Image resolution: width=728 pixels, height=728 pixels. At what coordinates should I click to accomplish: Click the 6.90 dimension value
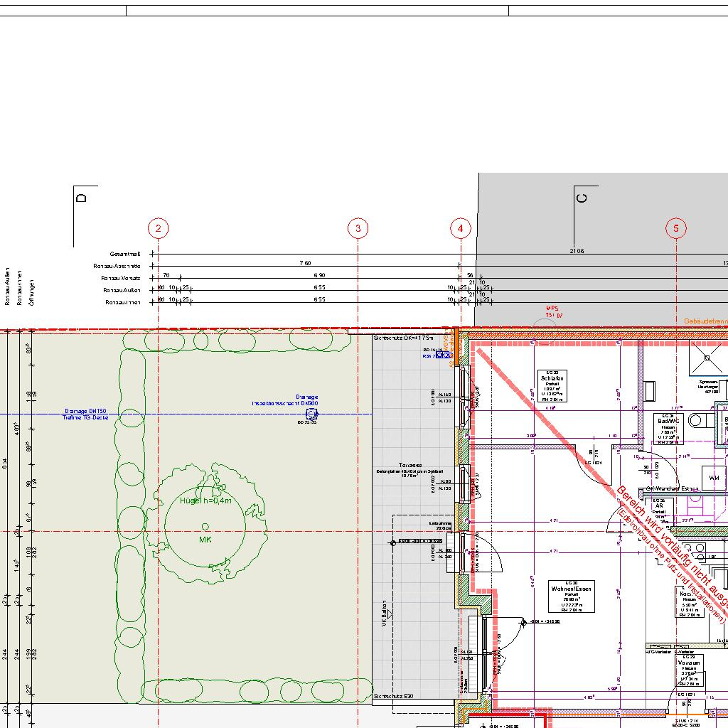pos(319,275)
